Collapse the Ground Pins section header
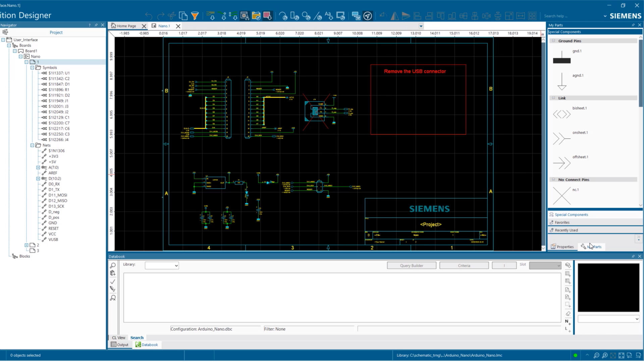644x362 pixels. 554,41
